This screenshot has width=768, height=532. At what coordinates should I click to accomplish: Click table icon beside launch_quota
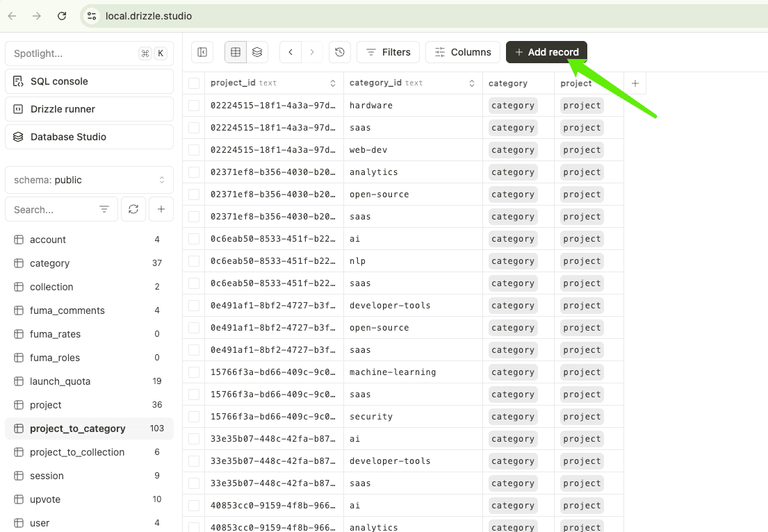19,381
